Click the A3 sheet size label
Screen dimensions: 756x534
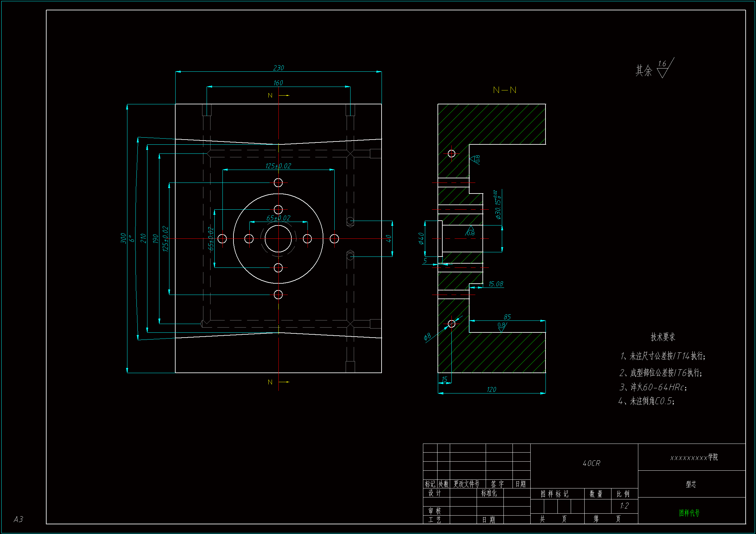(x=18, y=519)
